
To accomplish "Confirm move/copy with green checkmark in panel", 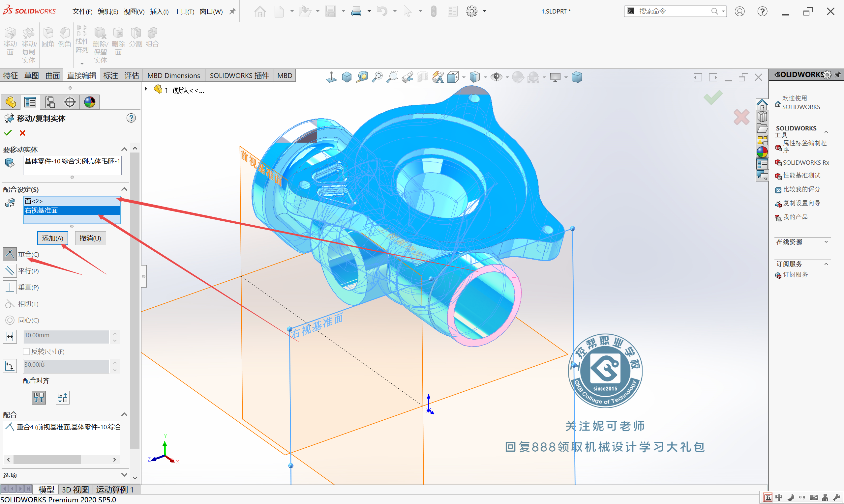I will tap(8, 133).
